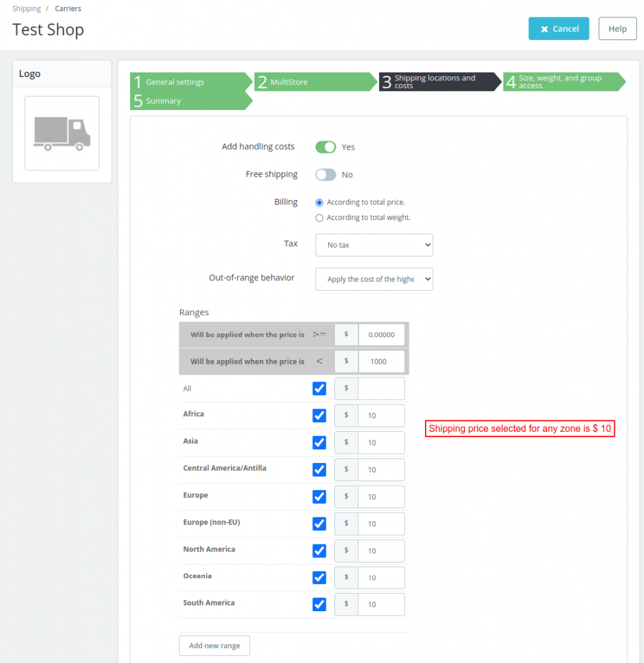Screen dimensions: 644x663
Task: Uncheck the Africa zone checkbox
Action: click(x=319, y=416)
